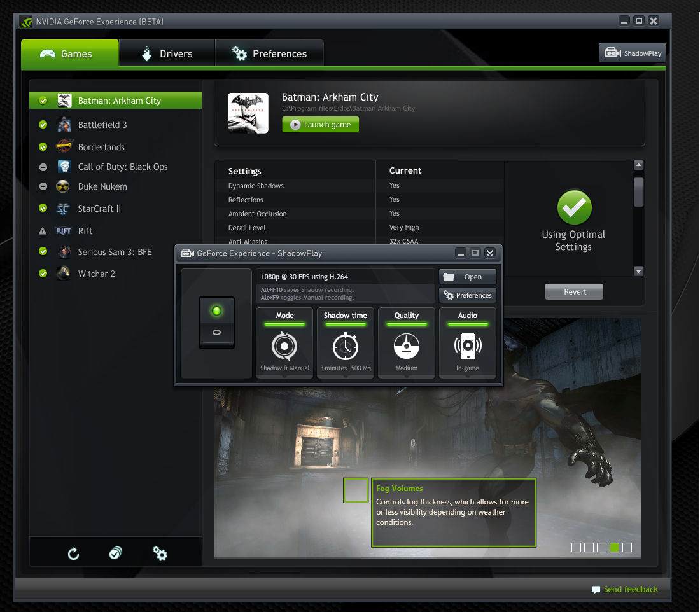Click the settings list scroll up arrow

(x=639, y=165)
